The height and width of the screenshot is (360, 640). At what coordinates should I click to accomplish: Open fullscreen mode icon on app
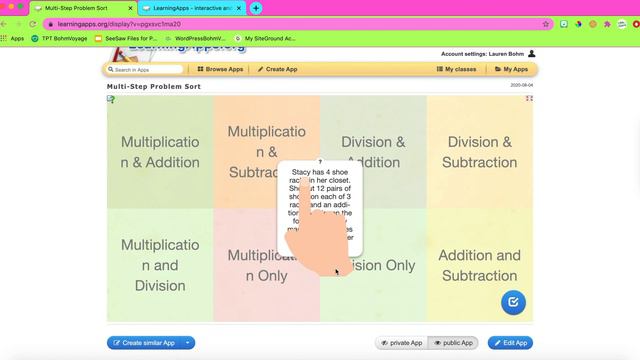click(529, 98)
